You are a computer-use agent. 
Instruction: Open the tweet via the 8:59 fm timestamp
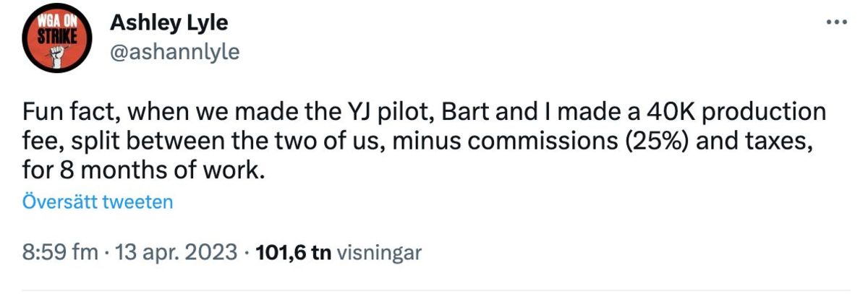click(x=59, y=252)
